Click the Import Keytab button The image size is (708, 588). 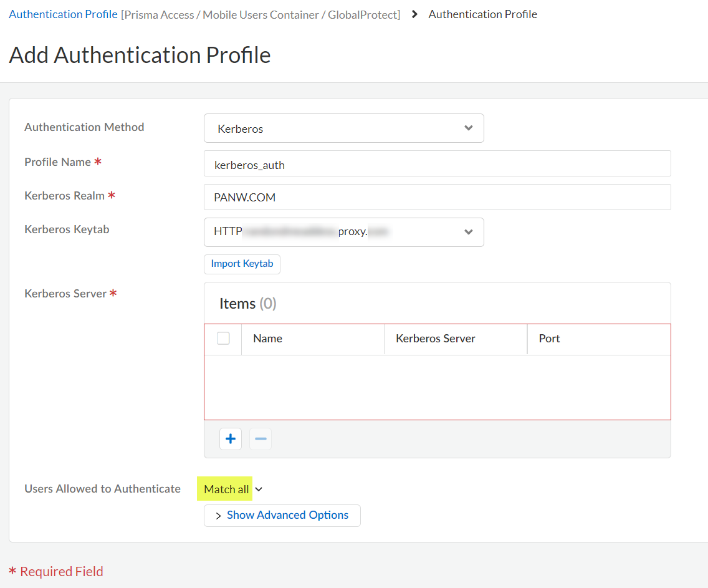[x=242, y=264]
